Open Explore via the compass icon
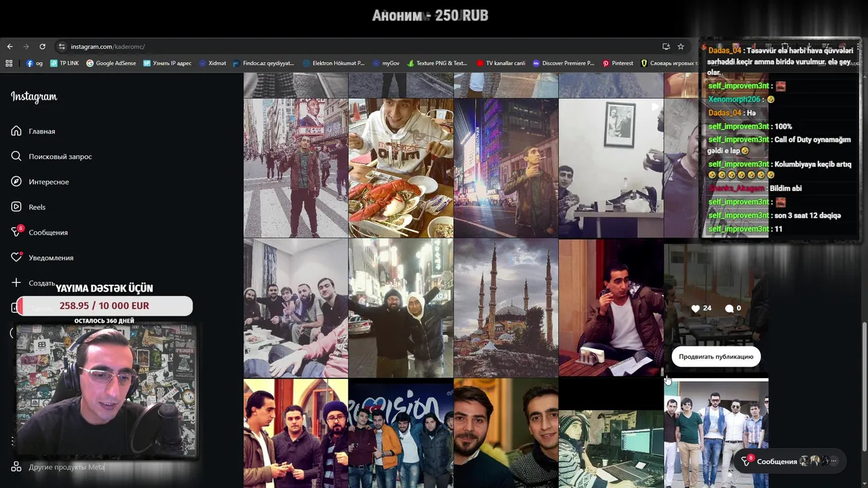This screenshot has width=868, height=488. click(16, 182)
